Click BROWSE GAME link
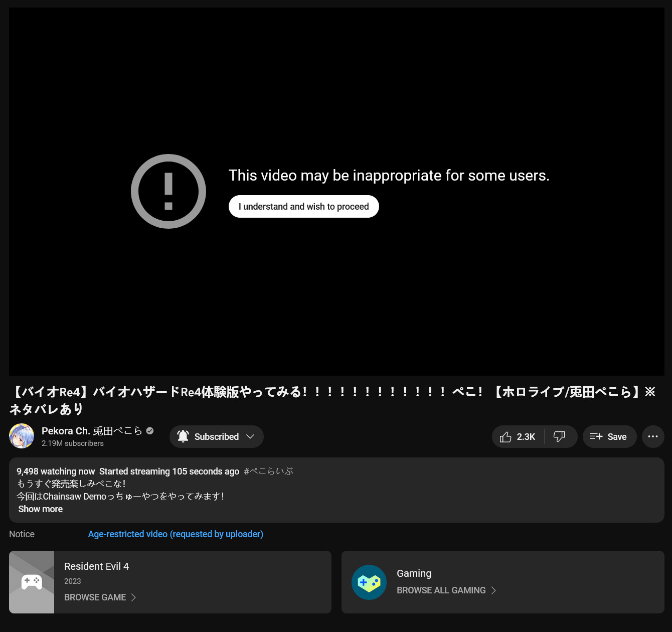Viewport: 672px width, 632px height. click(95, 597)
